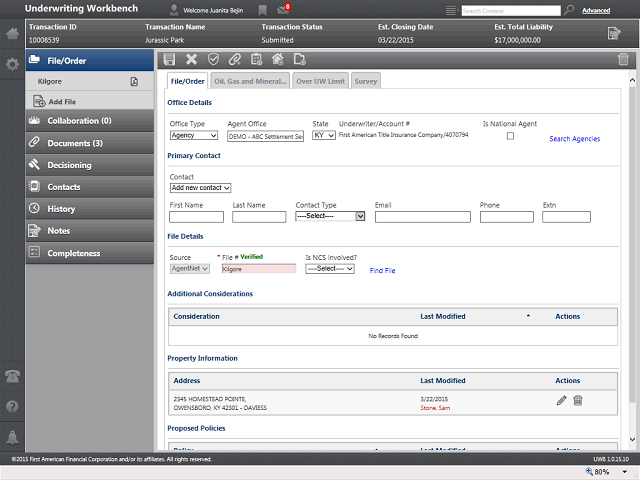Open the Collaboration (0) section
The image size is (640, 480).
(90, 121)
